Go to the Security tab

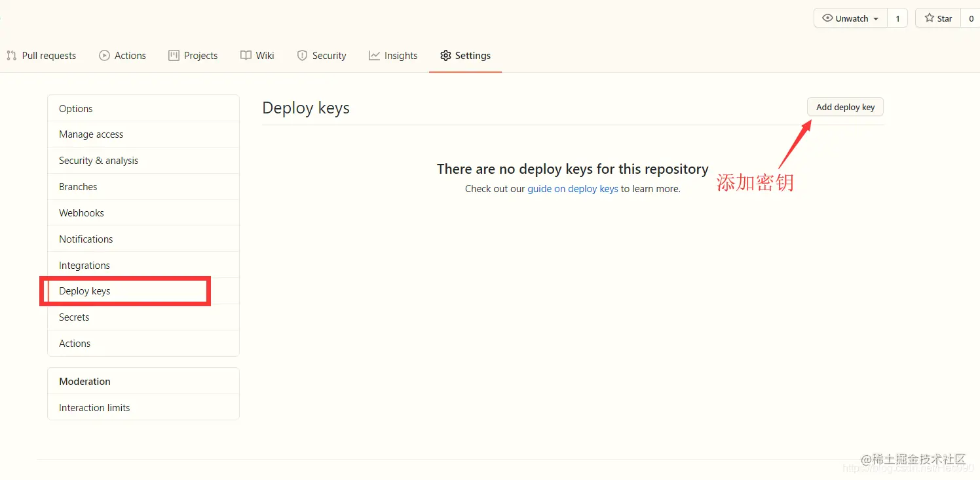click(322, 56)
